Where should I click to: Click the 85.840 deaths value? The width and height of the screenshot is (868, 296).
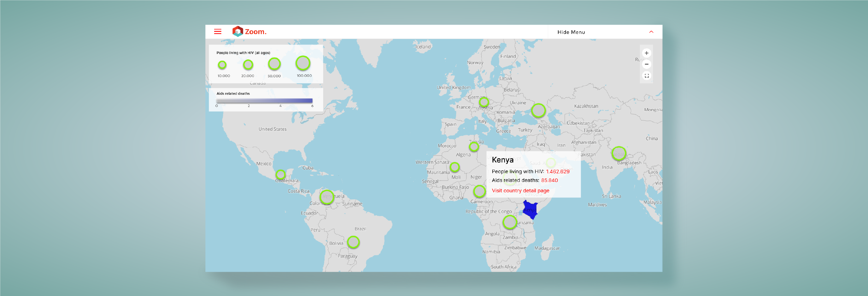click(x=549, y=180)
